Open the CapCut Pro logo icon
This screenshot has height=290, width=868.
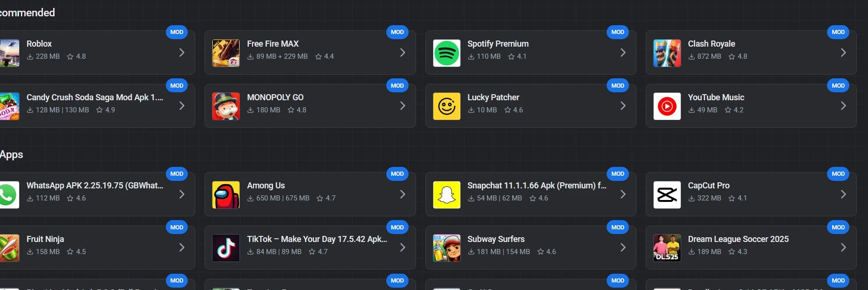click(667, 195)
